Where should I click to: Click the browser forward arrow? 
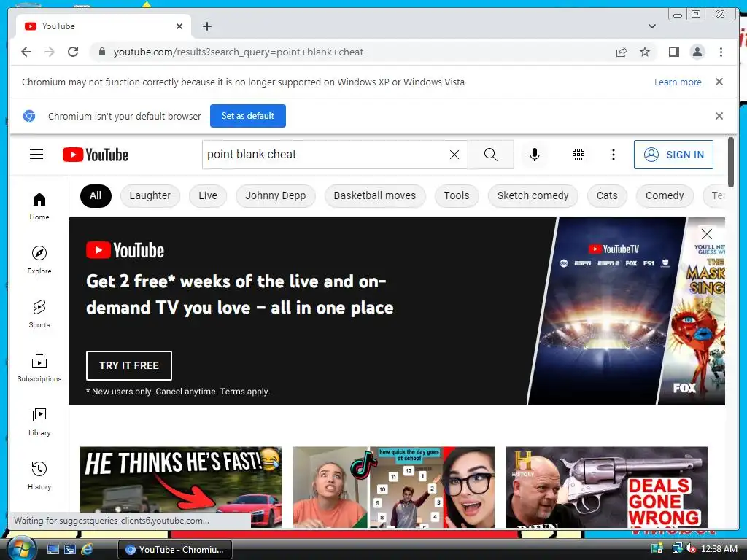(x=50, y=52)
